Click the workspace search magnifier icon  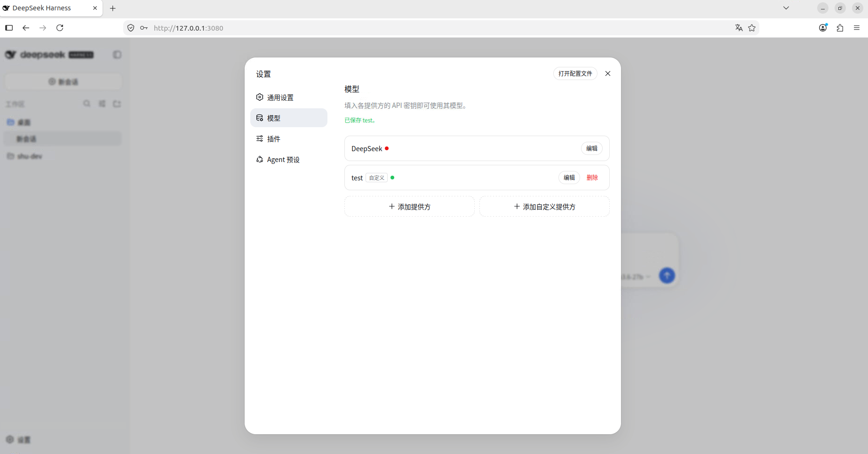pyautogui.click(x=87, y=104)
